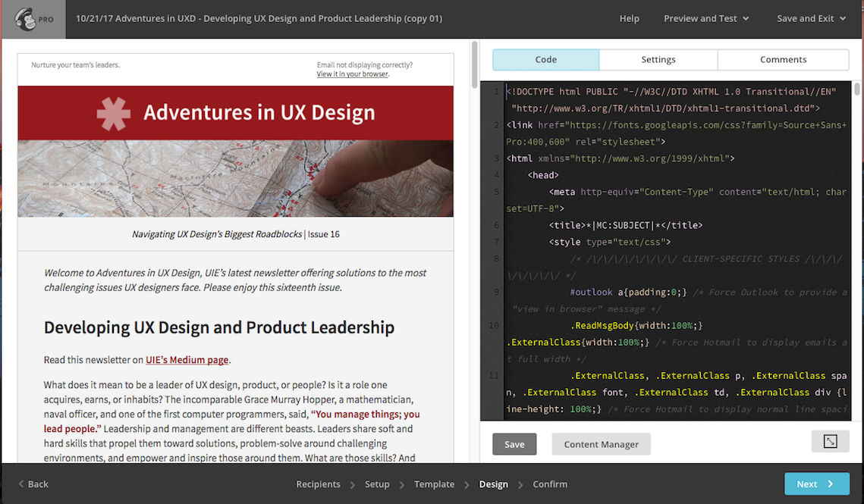Image resolution: width=864 pixels, height=504 pixels.
Task: Click the Navigating UX Design's Biggest Roadblocks subtitle
Action: pos(217,234)
